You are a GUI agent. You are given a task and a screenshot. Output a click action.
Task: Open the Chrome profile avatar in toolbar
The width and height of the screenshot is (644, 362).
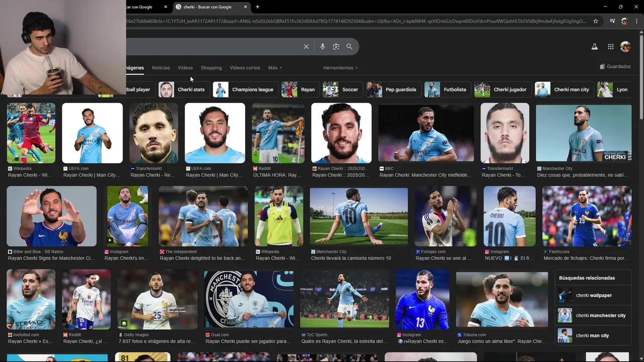click(624, 21)
